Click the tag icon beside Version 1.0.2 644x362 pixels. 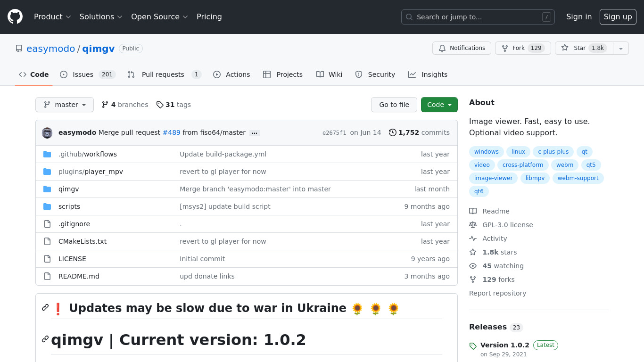pyautogui.click(x=473, y=346)
